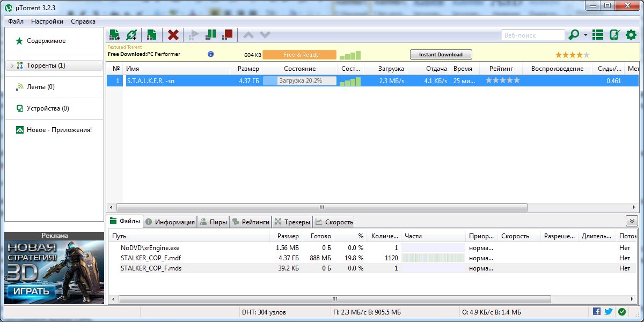Open the remote devices toolbar icon
Viewport: 644px width, 322px height.
coord(614,35)
